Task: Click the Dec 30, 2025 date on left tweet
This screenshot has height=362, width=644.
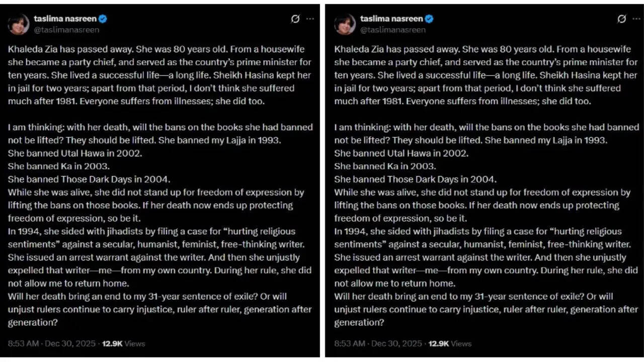Action: coord(70,344)
